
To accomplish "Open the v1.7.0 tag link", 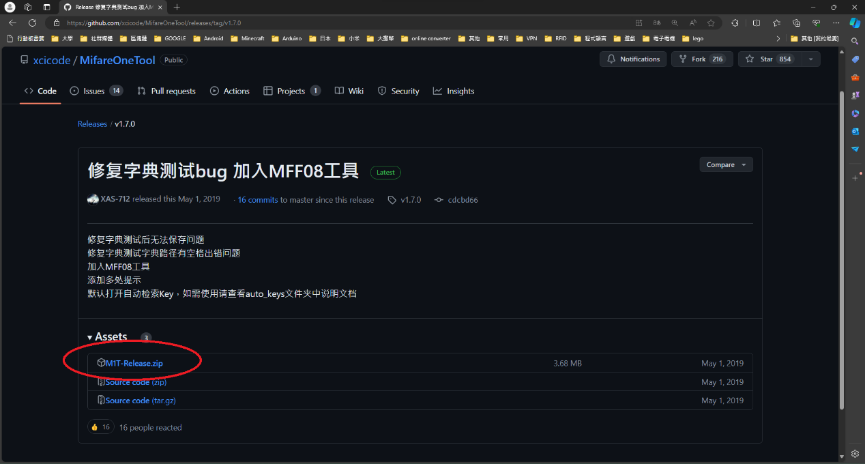I will 404,200.
